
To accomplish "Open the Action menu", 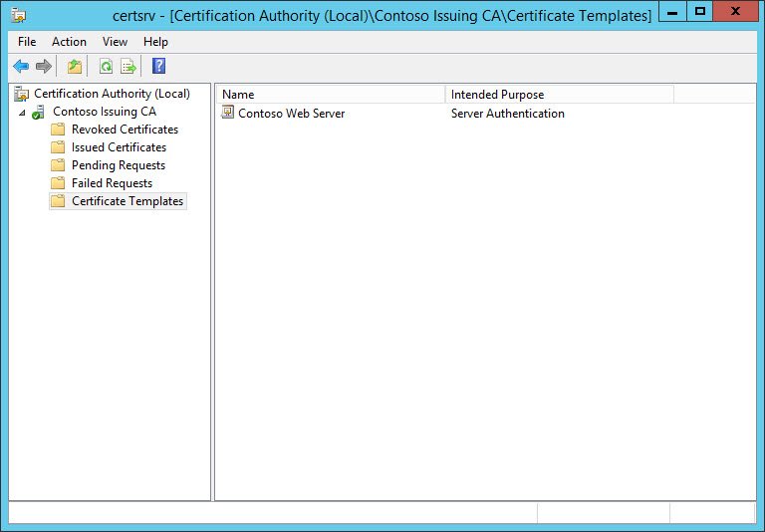I will coord(70,42).
